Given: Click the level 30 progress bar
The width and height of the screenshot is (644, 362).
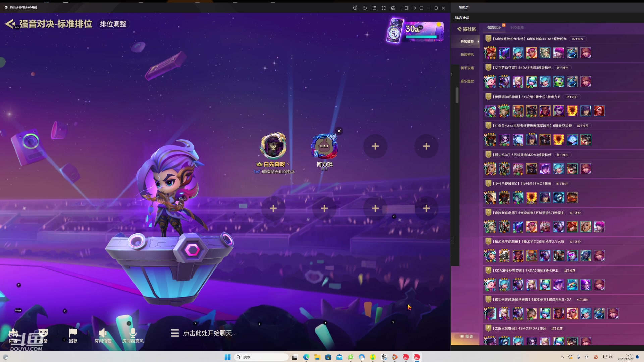Looking at the screenshot, I should (421, 37).
